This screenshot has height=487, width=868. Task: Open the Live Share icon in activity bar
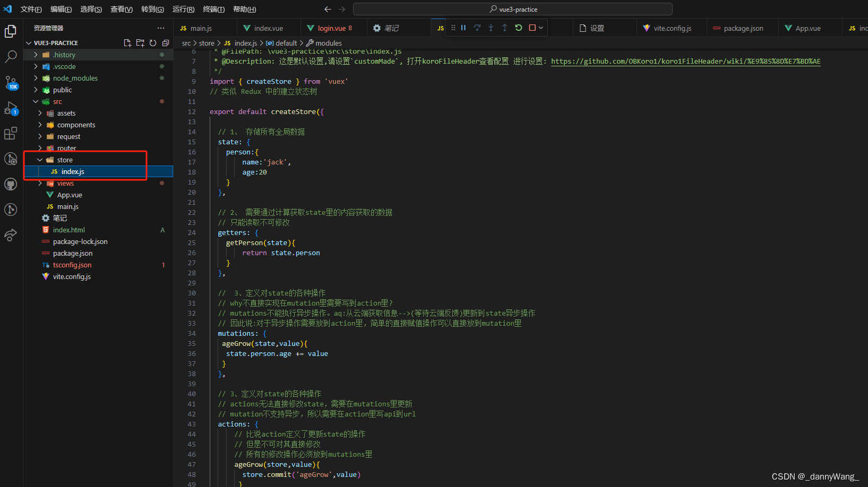11,235
